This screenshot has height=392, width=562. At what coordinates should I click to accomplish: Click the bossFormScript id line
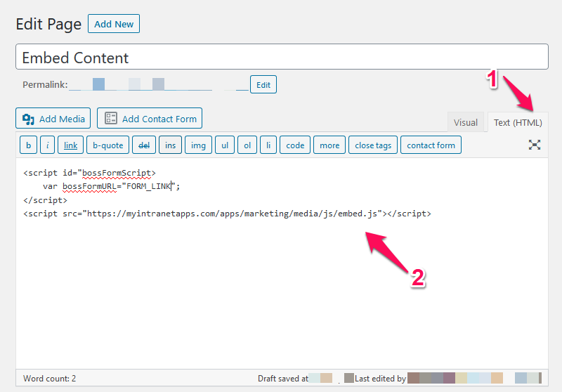click(x=89, y=173)
